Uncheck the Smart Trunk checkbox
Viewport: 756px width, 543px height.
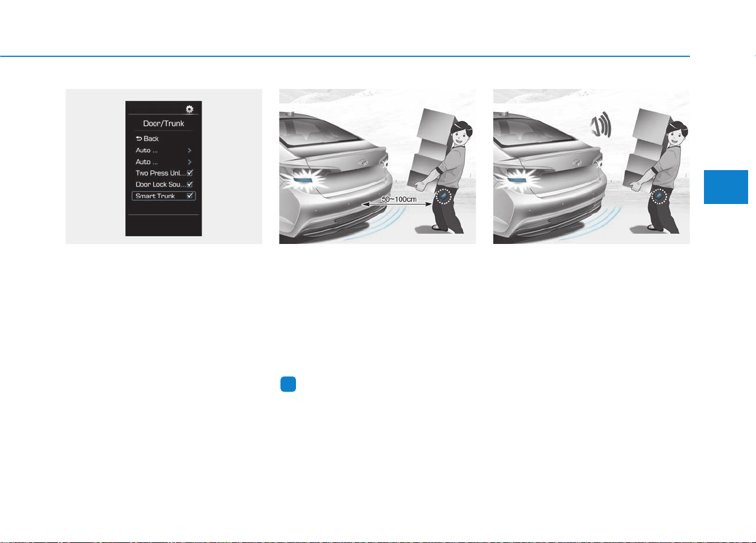pyautogui.click(x=190, y=196)
